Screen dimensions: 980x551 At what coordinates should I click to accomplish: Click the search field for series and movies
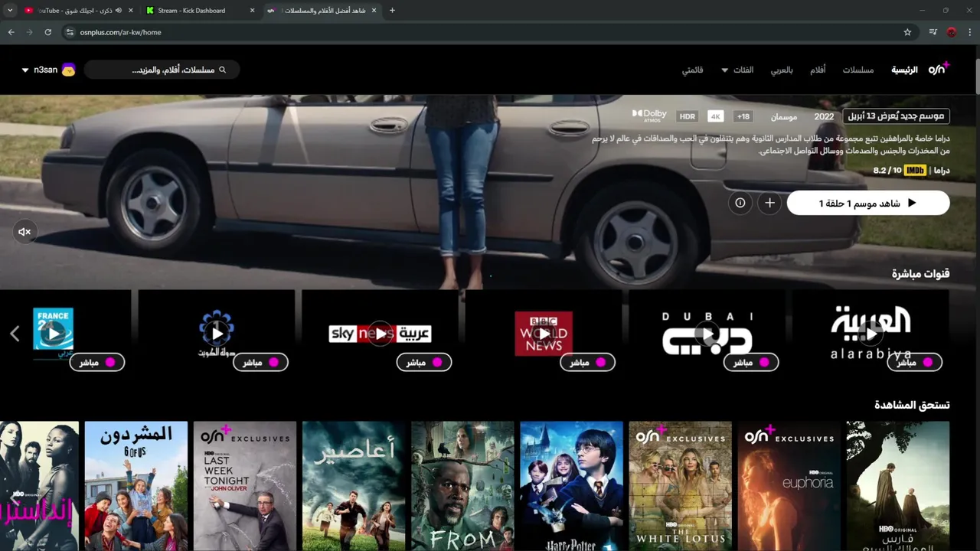pos(162,70)
